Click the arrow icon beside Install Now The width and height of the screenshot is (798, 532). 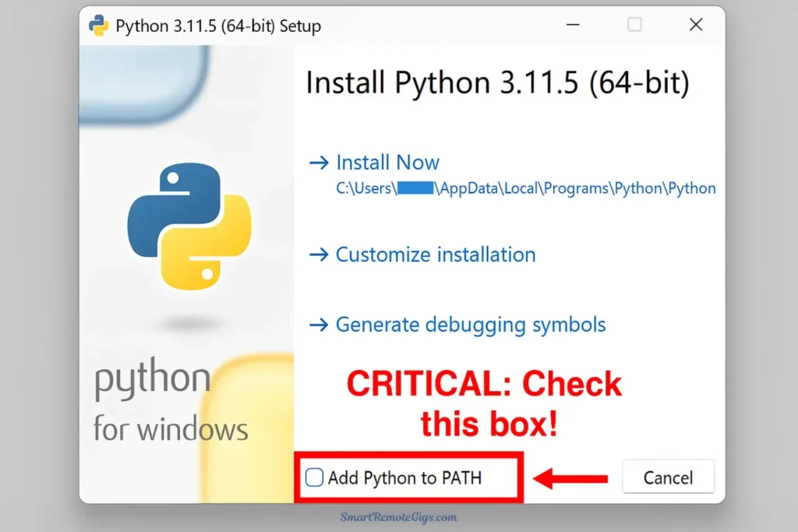(320, 163)
